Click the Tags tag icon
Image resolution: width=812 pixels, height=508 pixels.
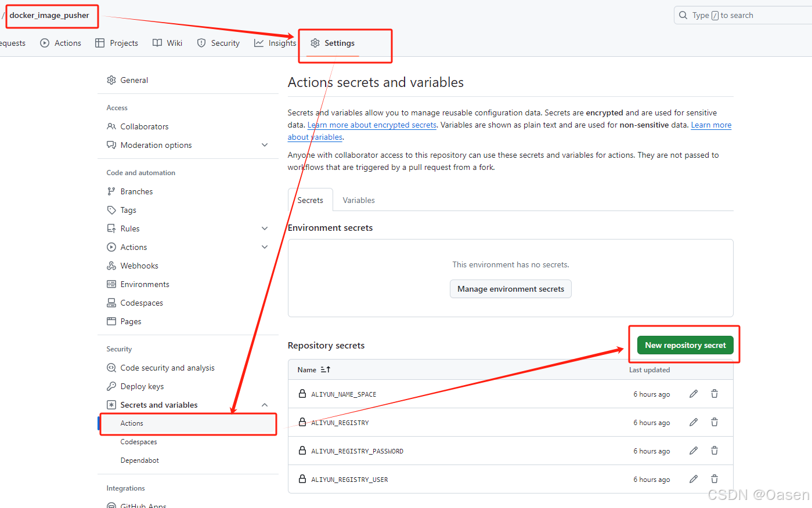111,210
